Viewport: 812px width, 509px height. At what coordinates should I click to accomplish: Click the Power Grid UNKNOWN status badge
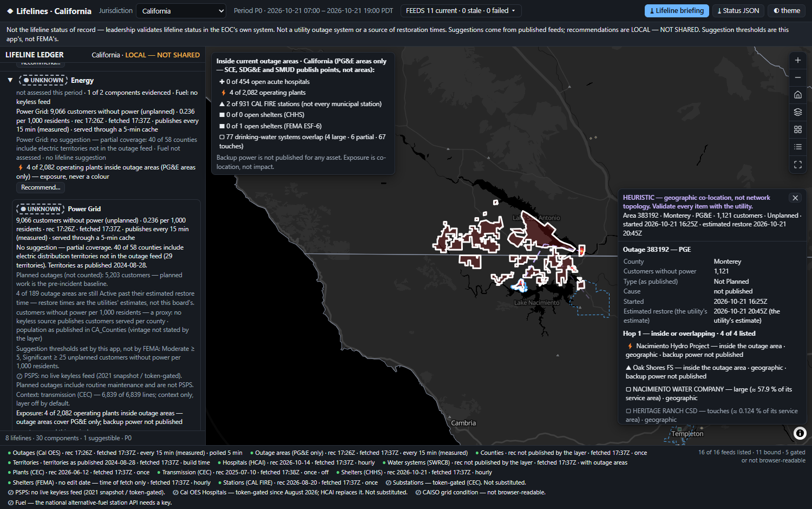(41, 209)
